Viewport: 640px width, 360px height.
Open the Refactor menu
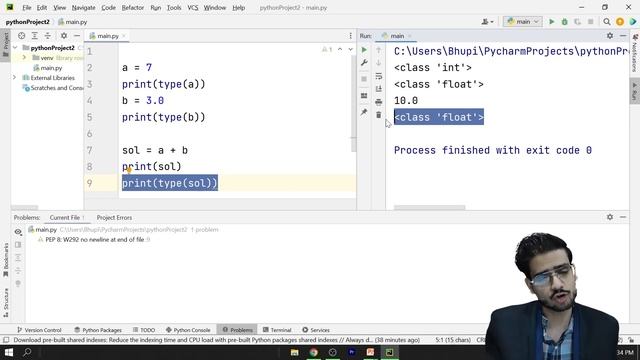[133, 8]
